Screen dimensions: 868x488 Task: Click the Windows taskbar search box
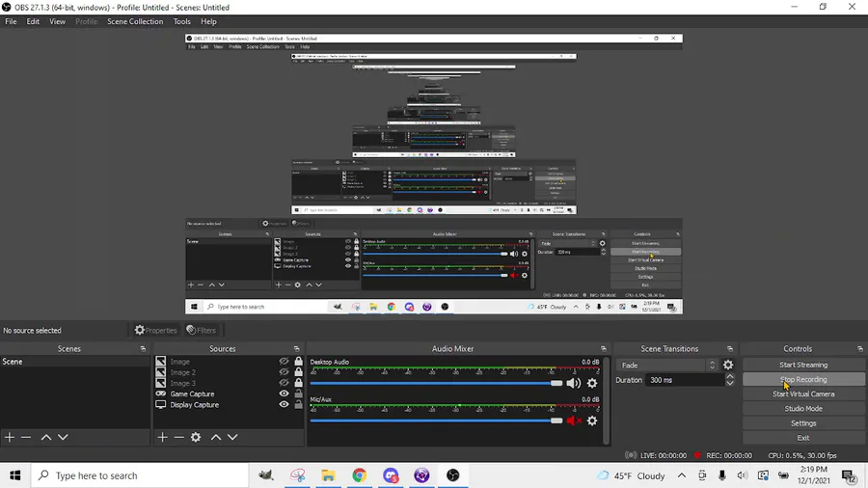tap(139, 475)
